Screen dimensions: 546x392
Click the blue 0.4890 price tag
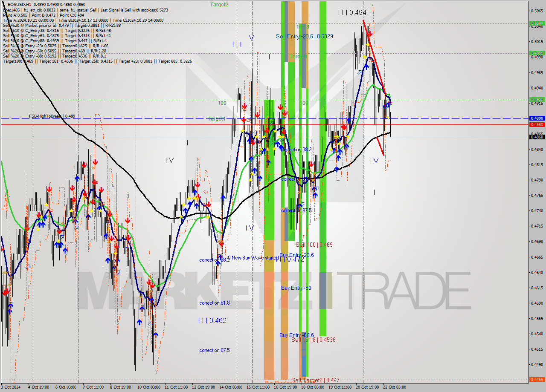[x=537, y=118]
